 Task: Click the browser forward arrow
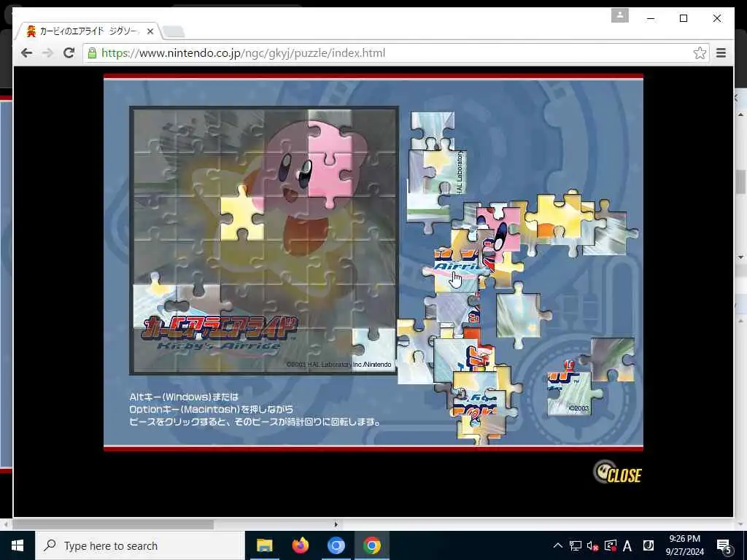tap(47, 52)
